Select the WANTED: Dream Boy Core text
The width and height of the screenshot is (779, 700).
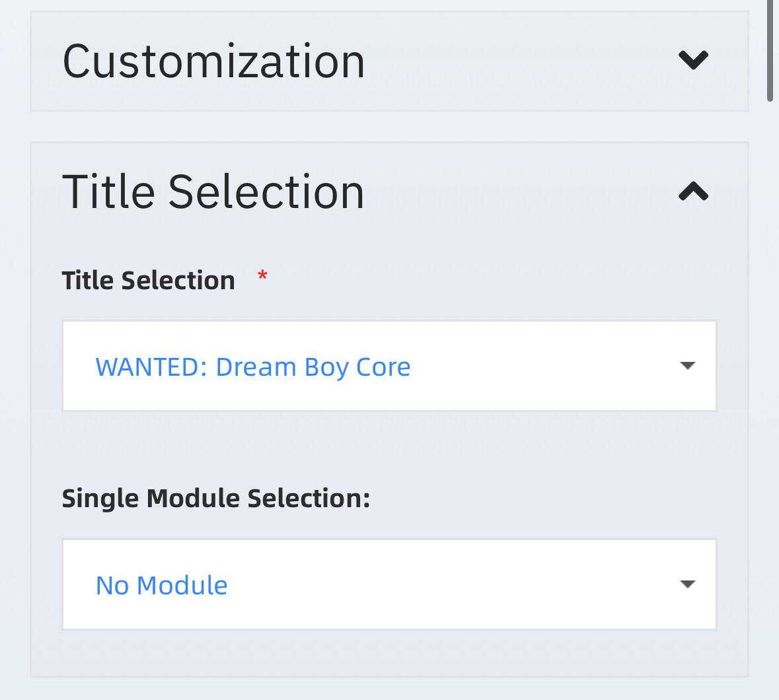tap(253, 367)
